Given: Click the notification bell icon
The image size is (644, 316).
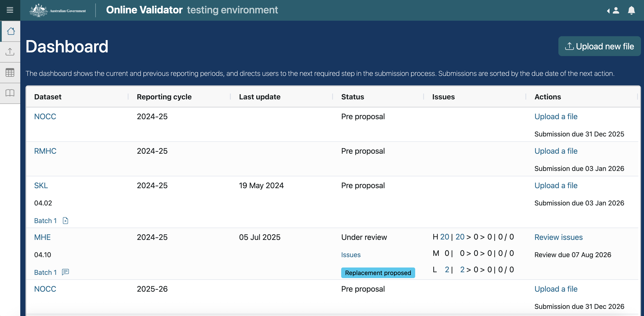Looking at the screenshot, I should 631,11.
